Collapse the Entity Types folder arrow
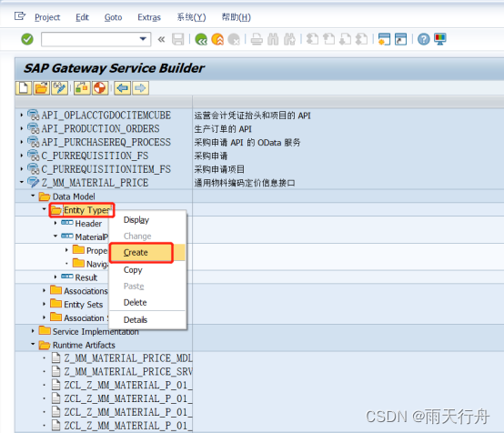Screen dimensions: 504x433 click(44, 209)
